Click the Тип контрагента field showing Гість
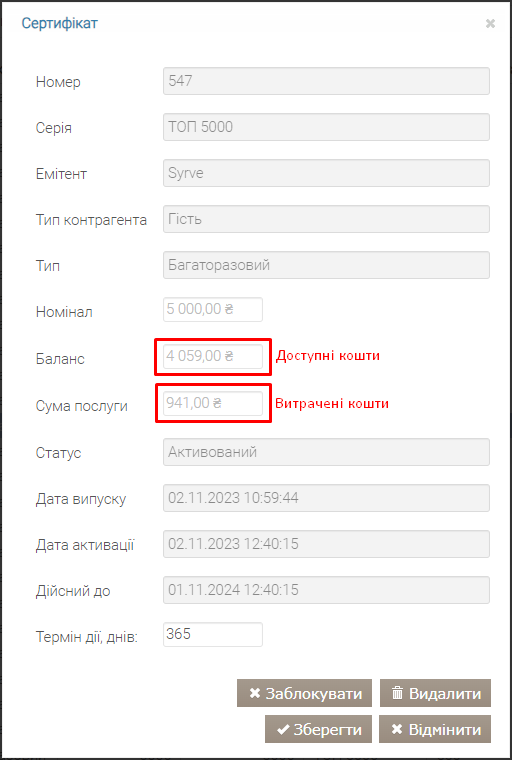Image resolution: width=512 pixels, height=760 pixels. [326, 219]
